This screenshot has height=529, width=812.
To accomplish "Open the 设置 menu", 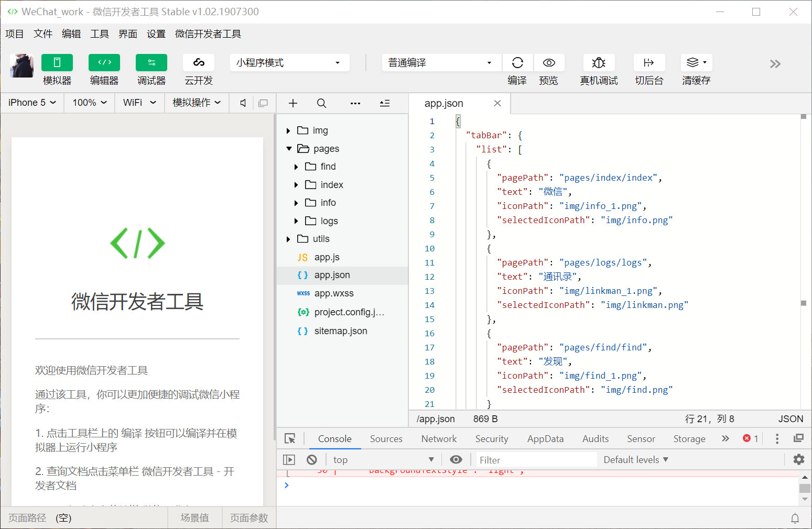I will [156, 34].
